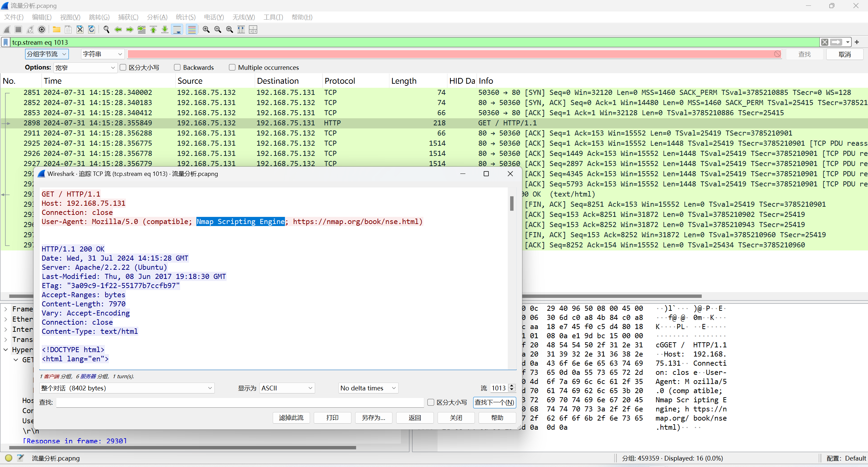The image size is (868, 467).
Task: Start capturing packets with shark fin icon
Action: click(x=7, y=30)
